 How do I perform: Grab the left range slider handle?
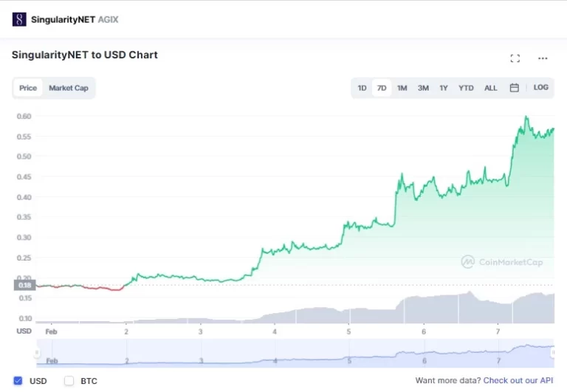36,353
